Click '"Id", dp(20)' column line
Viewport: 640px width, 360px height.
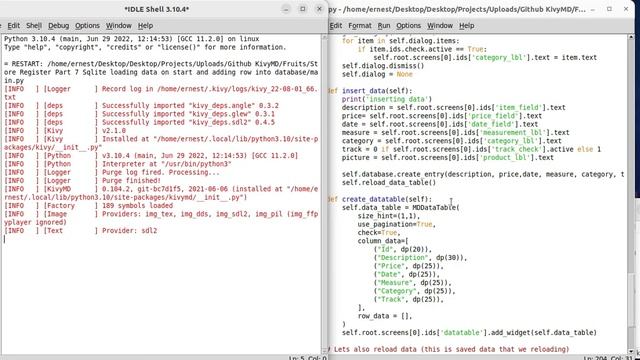coord(402,249)
